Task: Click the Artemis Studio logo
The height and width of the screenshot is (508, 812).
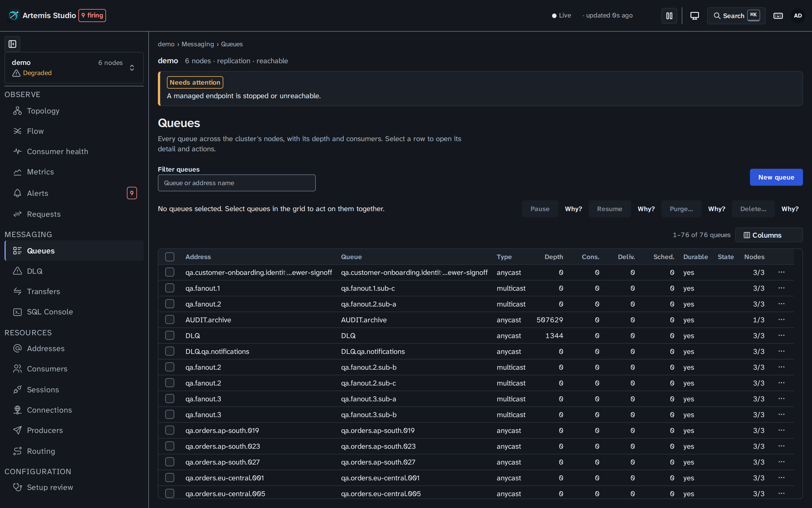Action: tap(14, 16)
